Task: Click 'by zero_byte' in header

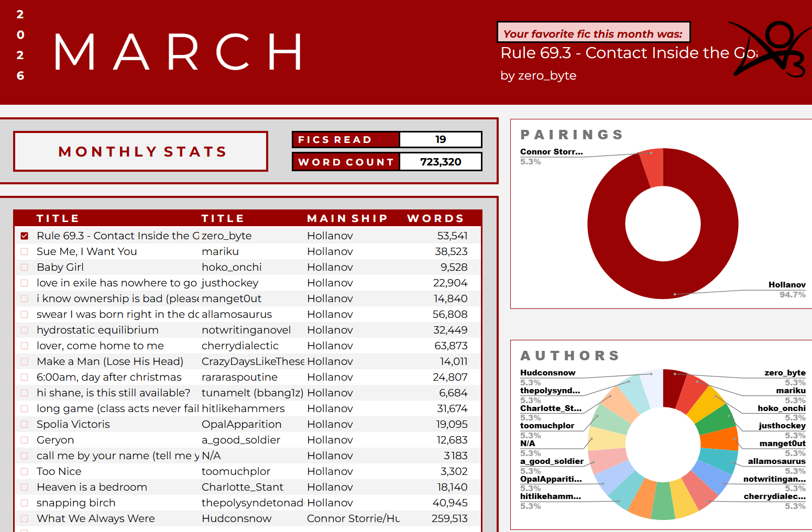Action: pos(539,75)
